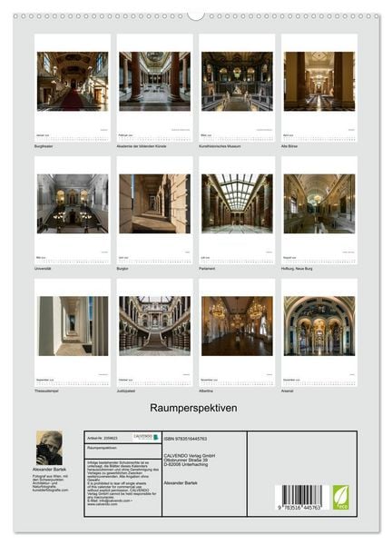Open the Parlament glass ceiling photo

point(237,203)
